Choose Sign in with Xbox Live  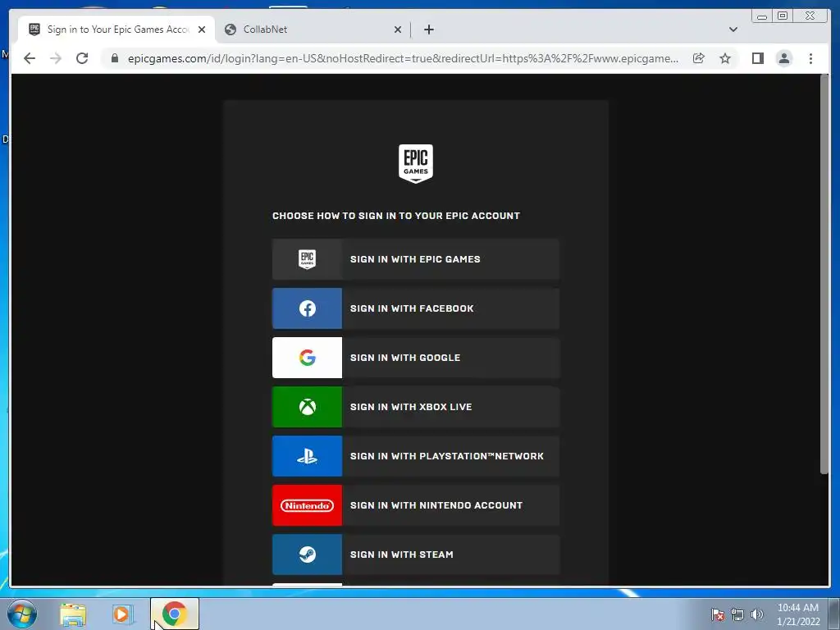[x=416, y=407]
